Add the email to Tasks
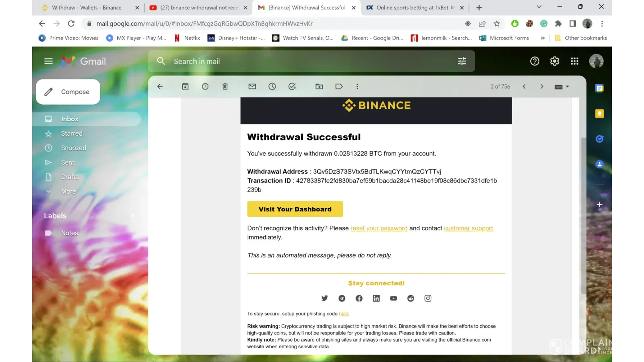Image resolution: width=644 pixels, height=362 pixels. 292,87
